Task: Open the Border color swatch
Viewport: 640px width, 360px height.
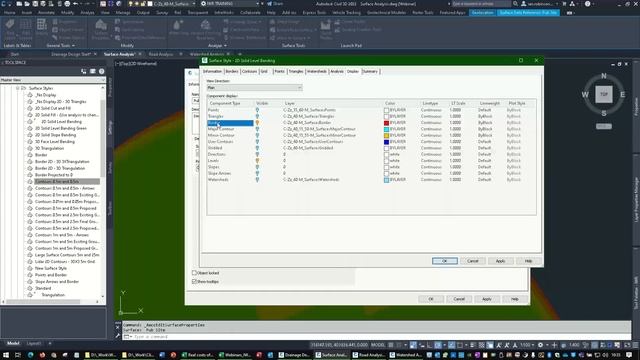Action: (386, 123)
